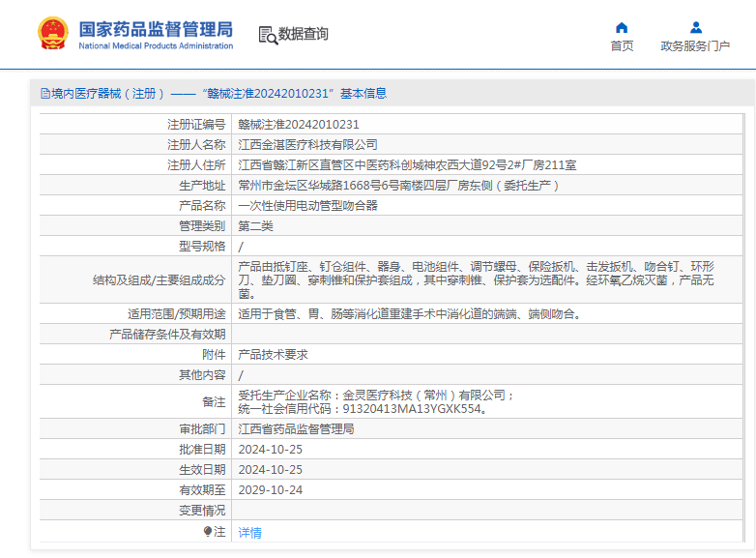Select 受托生产企业名称 remark line
The width and height of the screenshot is (756, 558).
[x=376, y=395]
